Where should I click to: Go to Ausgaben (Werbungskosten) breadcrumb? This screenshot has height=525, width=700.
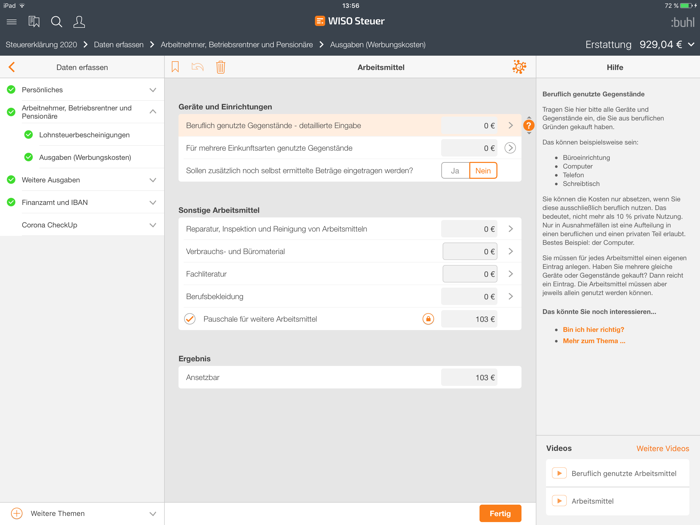[378, 45]
